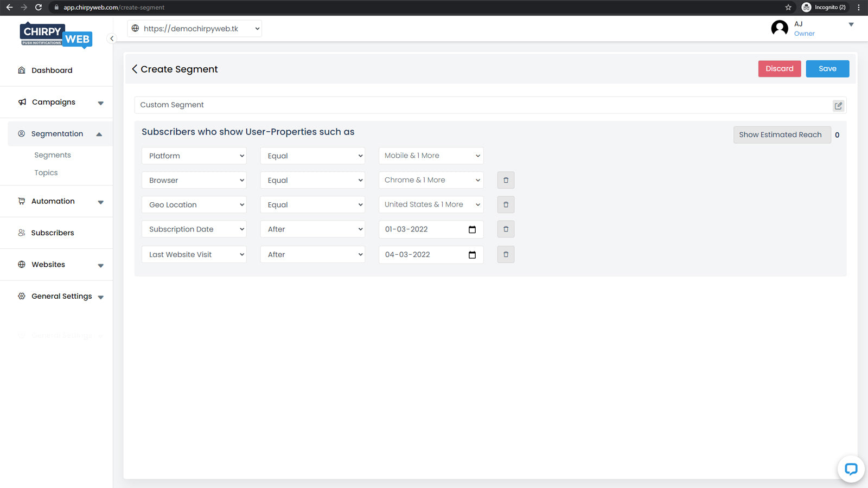Open calendar picker for Subscription Date

pos(472,229)
